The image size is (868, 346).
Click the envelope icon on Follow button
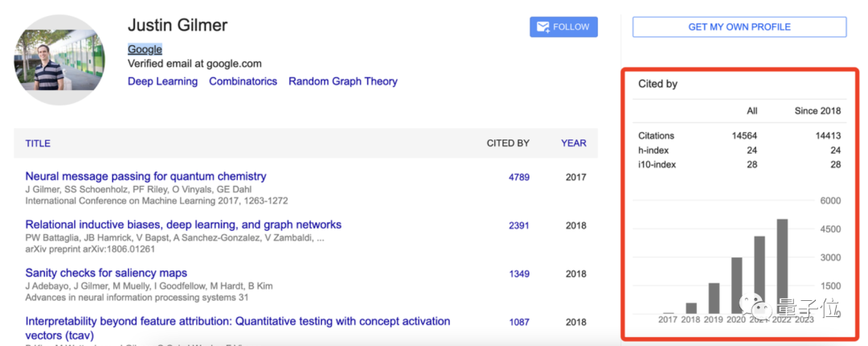click(542, 27)
